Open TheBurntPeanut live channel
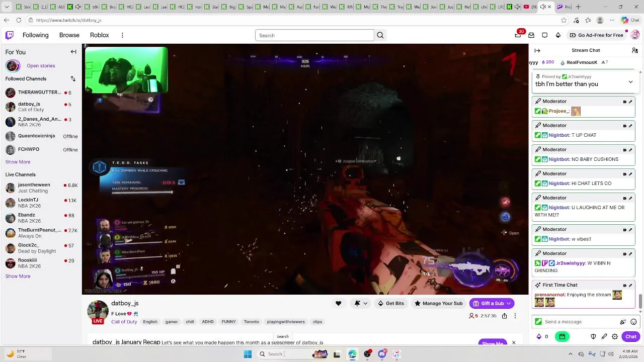644x362 pixels. click(x=41, y=233)
